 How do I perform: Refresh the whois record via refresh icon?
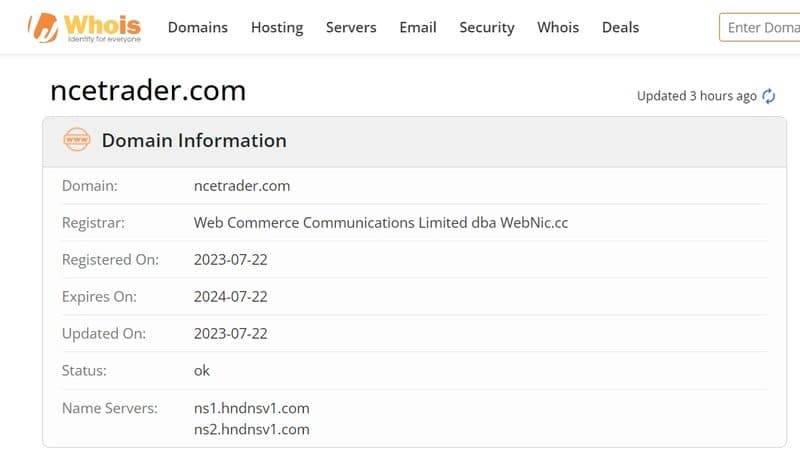point(768,96)
